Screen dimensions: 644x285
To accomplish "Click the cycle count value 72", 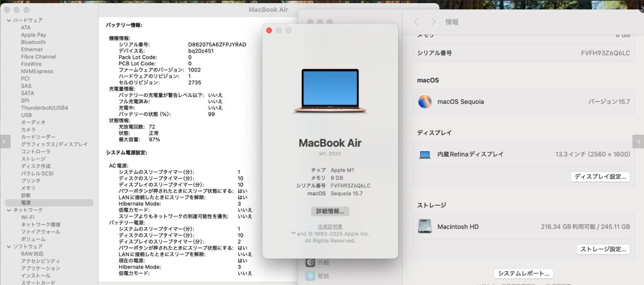I will [x=152, y=127].
